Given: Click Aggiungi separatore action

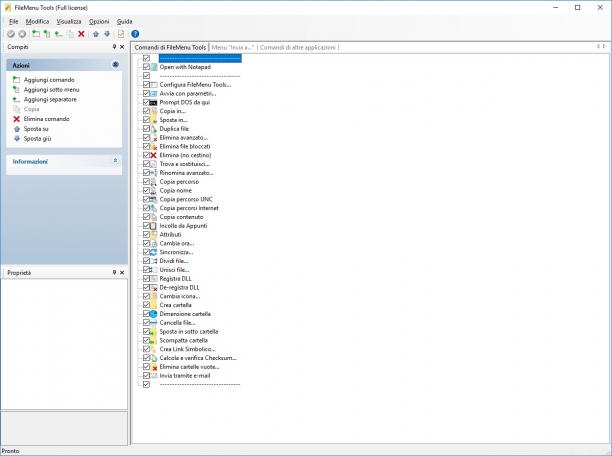Looking at the screenshot, I should coord(50,100).
